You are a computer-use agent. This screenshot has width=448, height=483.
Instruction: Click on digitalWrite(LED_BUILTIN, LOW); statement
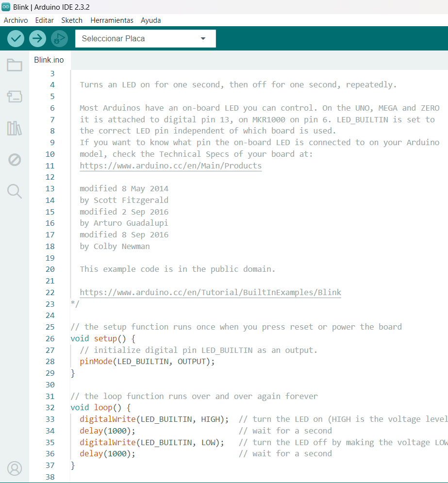click(152, 442)
